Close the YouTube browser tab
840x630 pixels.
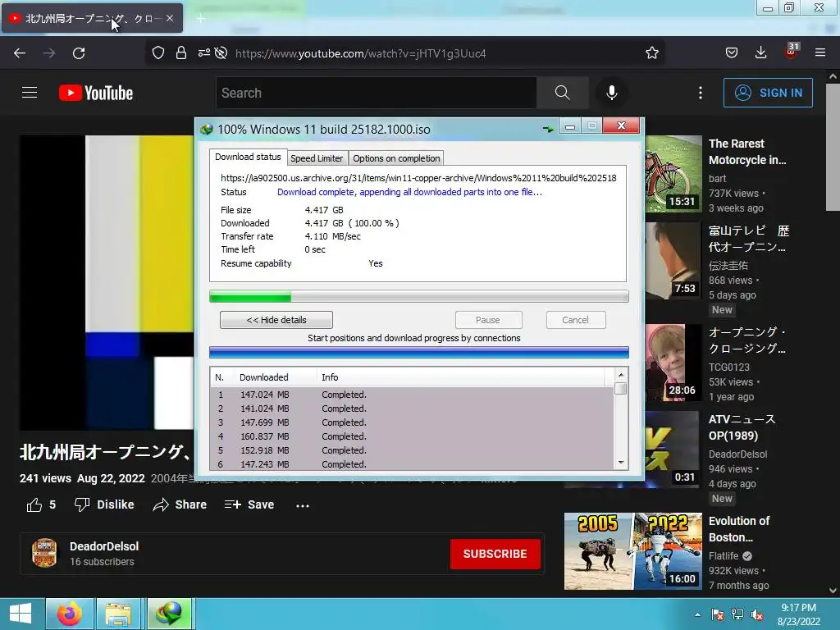[x=170, y=18]
